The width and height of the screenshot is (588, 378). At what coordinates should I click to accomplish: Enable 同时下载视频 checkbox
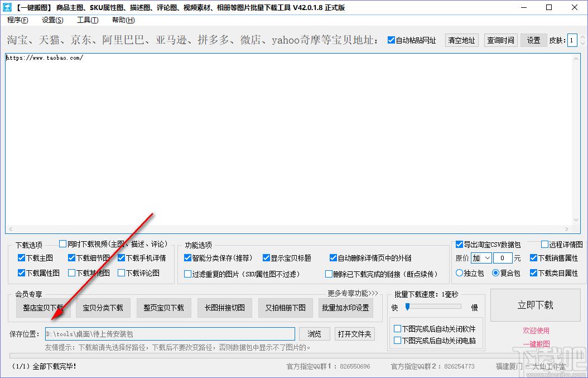(63, 244)
